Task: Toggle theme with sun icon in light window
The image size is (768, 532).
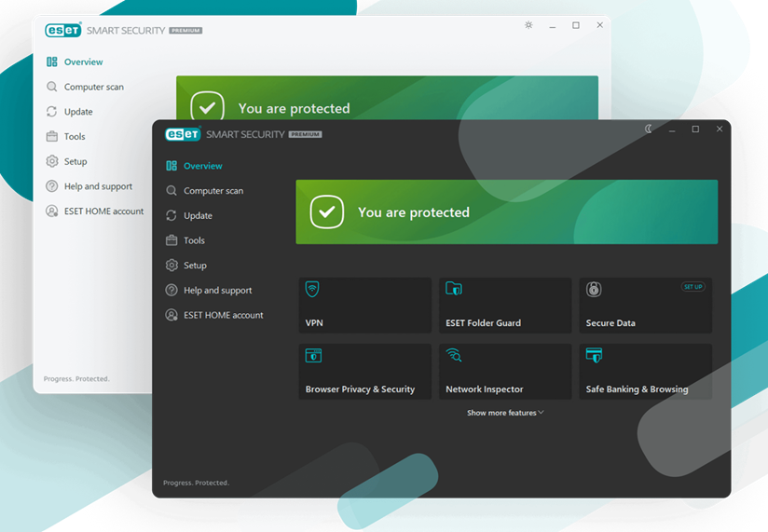Action: point(528,25)
